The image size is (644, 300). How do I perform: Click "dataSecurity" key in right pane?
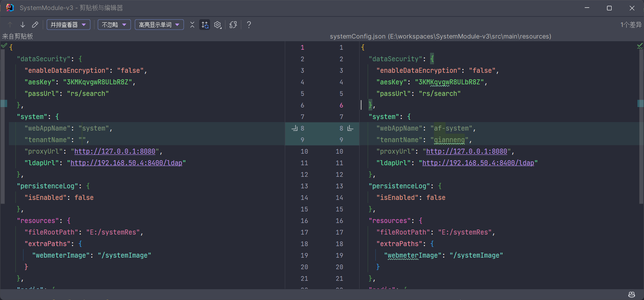point(395,59)
